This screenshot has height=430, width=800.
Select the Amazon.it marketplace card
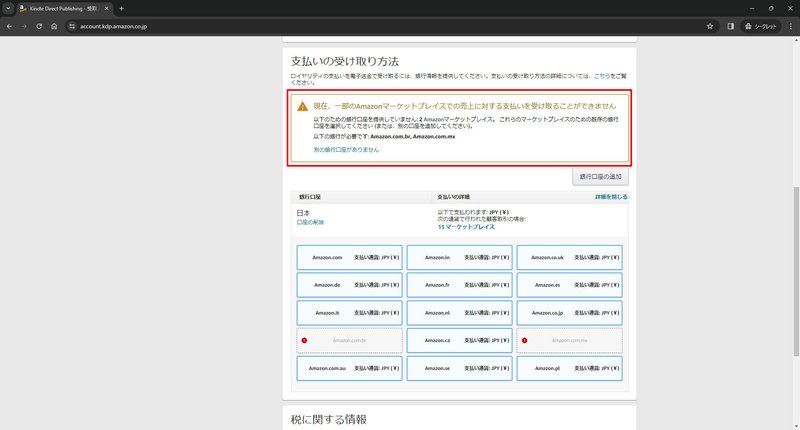tap(349, 313)
